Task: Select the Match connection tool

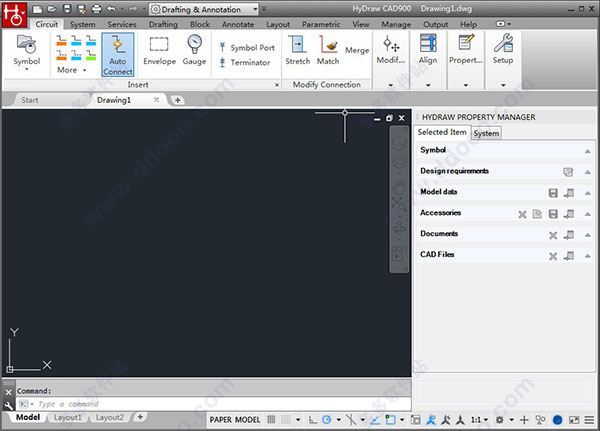Action: 328,51
